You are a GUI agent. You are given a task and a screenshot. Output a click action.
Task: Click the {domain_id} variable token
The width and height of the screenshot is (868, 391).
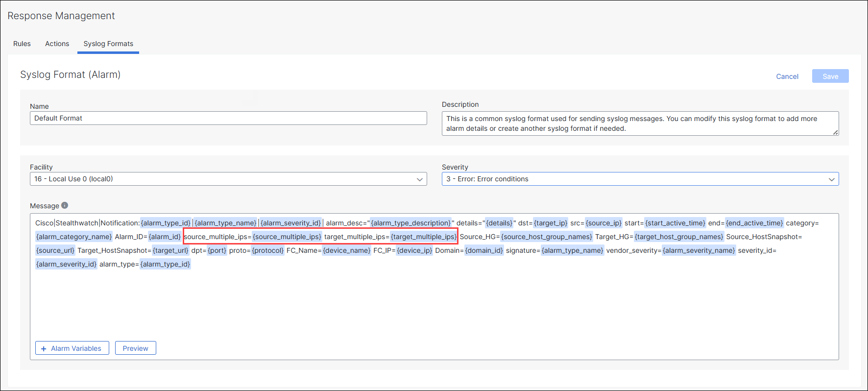484,250
